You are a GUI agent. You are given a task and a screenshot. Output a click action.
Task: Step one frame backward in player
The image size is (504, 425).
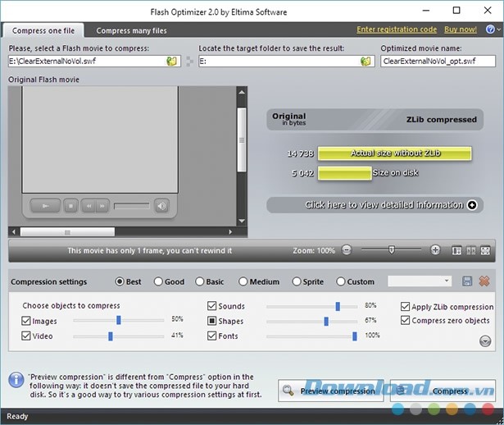point(89,206)
